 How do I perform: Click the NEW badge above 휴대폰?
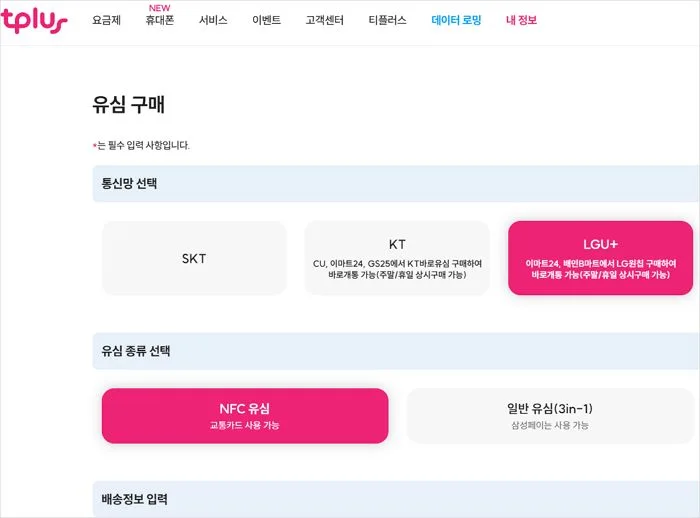pyautogui.click(x=160, y=8)
